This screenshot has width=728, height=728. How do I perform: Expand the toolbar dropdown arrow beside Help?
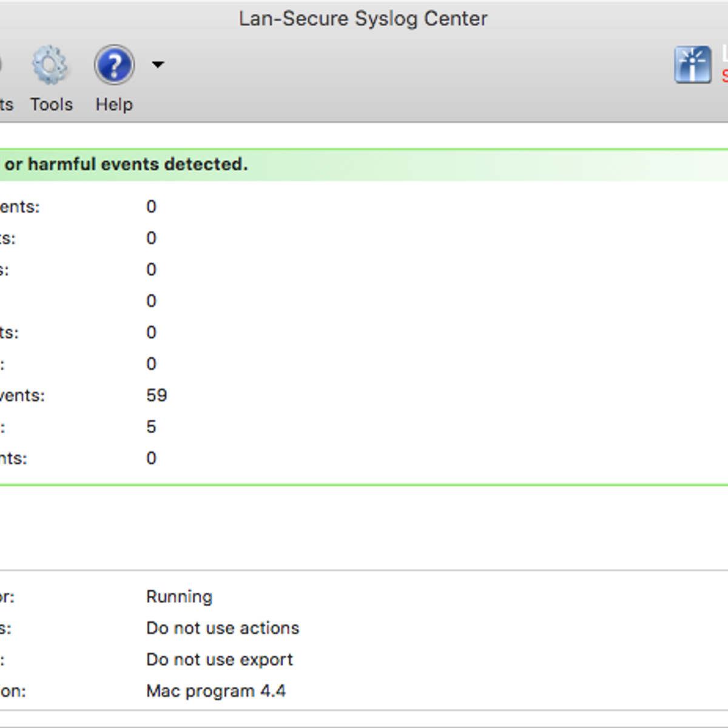tap(158, 64)
